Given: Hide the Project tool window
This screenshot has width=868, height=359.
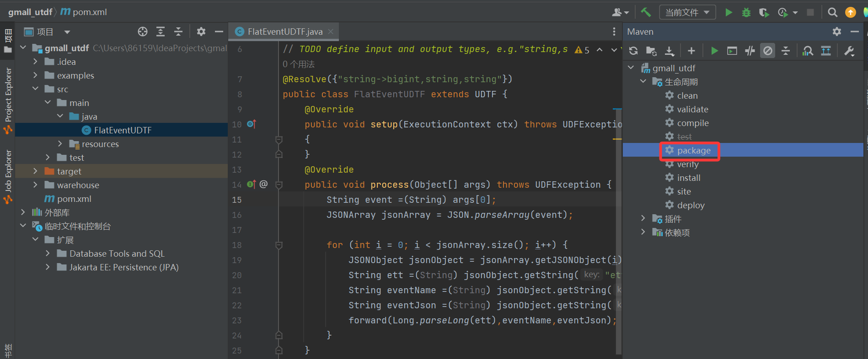Looking at the screenshot, I should [219, 32].
